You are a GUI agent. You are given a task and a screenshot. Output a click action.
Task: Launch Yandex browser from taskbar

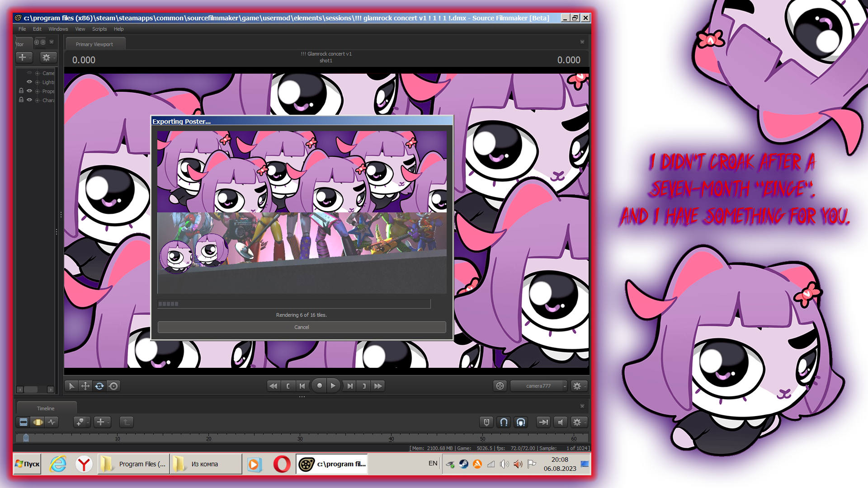point(84,464)
